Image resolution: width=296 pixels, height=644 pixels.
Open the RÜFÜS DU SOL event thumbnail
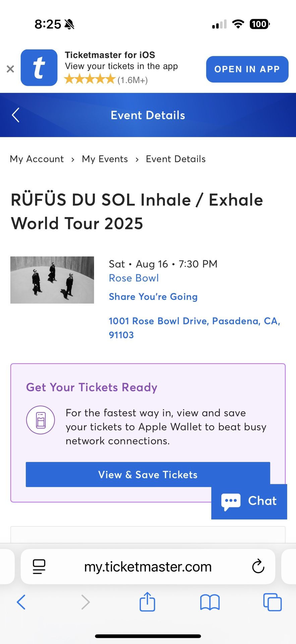(52, 280)
